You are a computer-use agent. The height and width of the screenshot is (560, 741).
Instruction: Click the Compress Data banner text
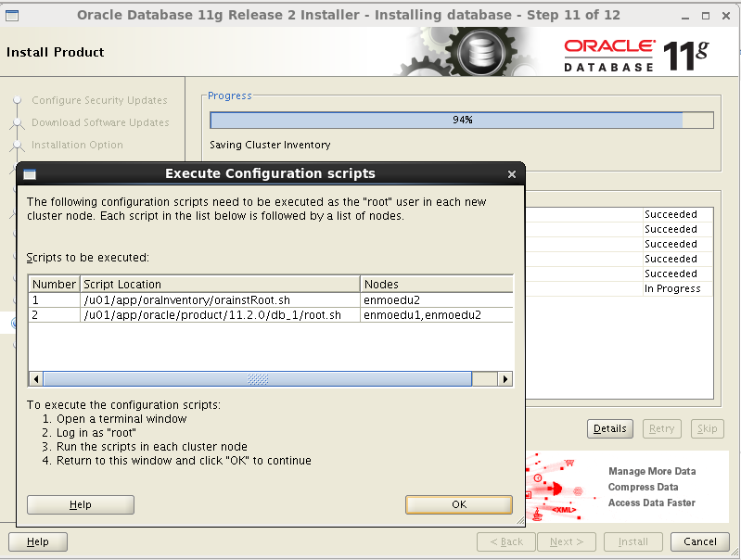click(643, 487)
